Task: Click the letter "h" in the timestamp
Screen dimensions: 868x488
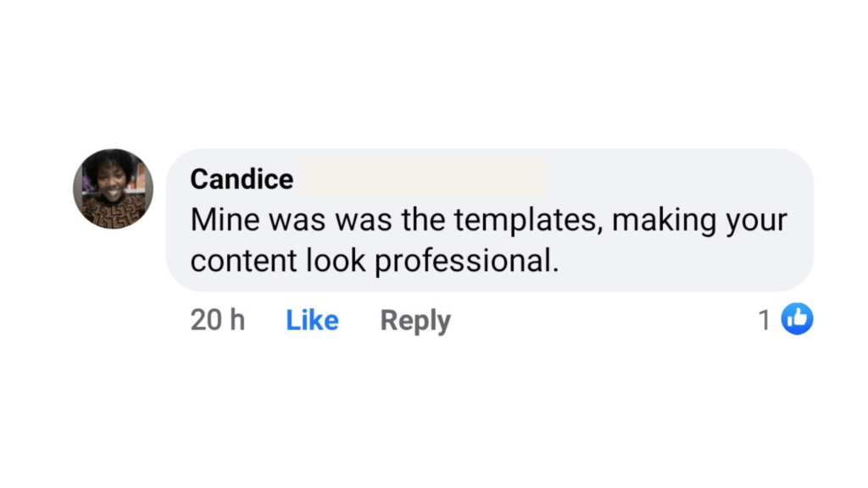Action: (236, 320)
